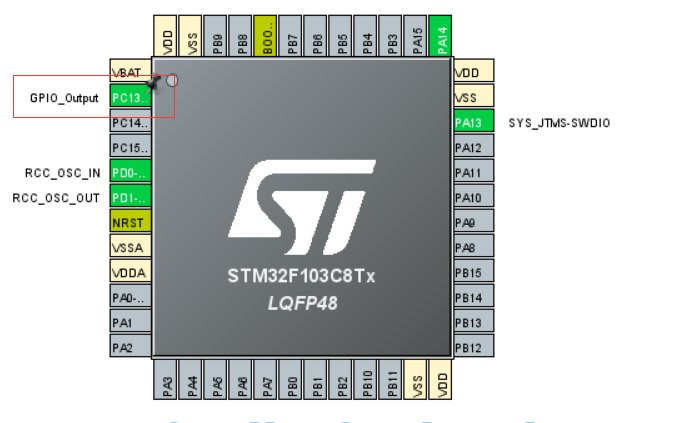Click the green PD0 oscillator input pin

(130, 173)
